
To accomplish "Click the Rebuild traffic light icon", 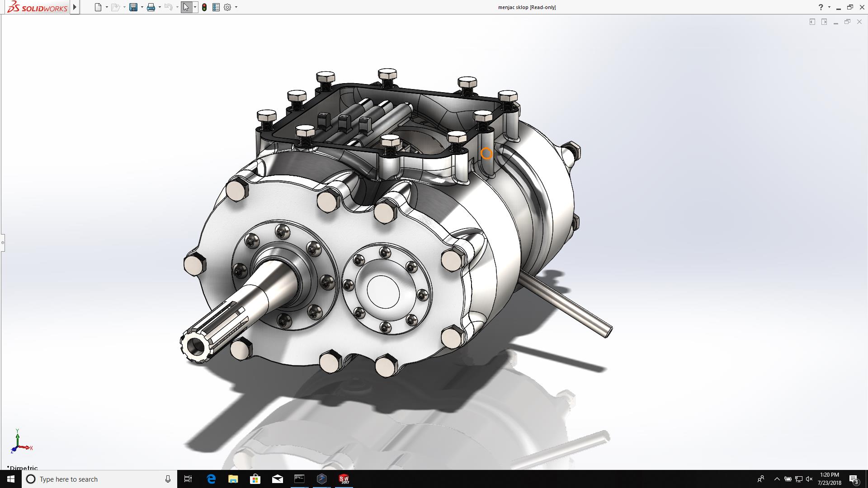I will (x=204, y=7).
